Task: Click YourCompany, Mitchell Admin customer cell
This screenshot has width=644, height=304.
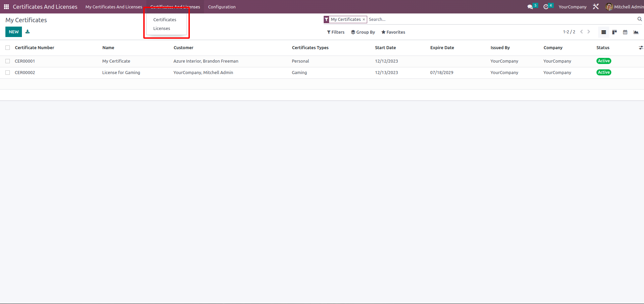Action: (203, 73)
